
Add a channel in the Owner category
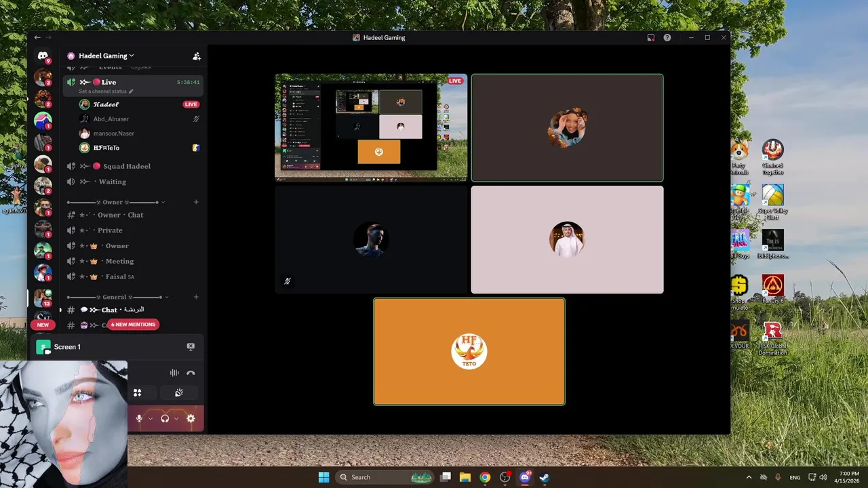(x=196, y=202)
